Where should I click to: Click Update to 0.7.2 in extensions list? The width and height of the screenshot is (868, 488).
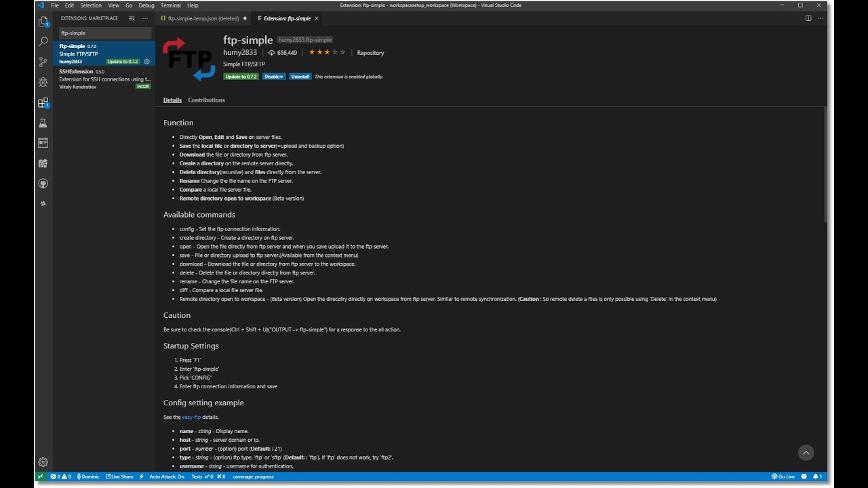click(123, 62)
